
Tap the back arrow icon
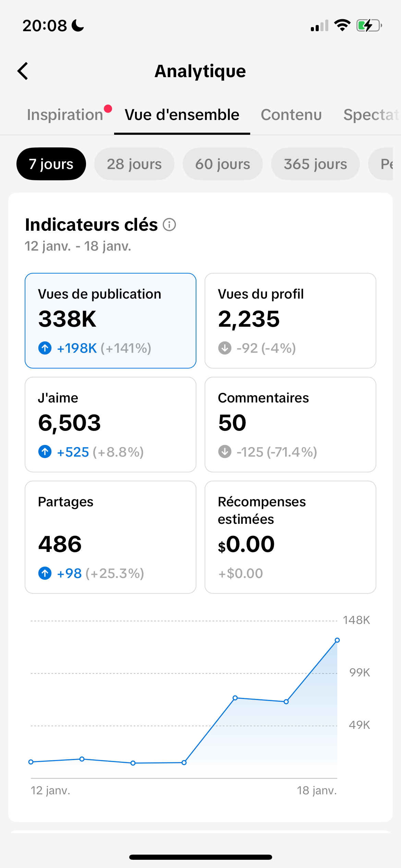pyautogui.click(x=23, y=71)
